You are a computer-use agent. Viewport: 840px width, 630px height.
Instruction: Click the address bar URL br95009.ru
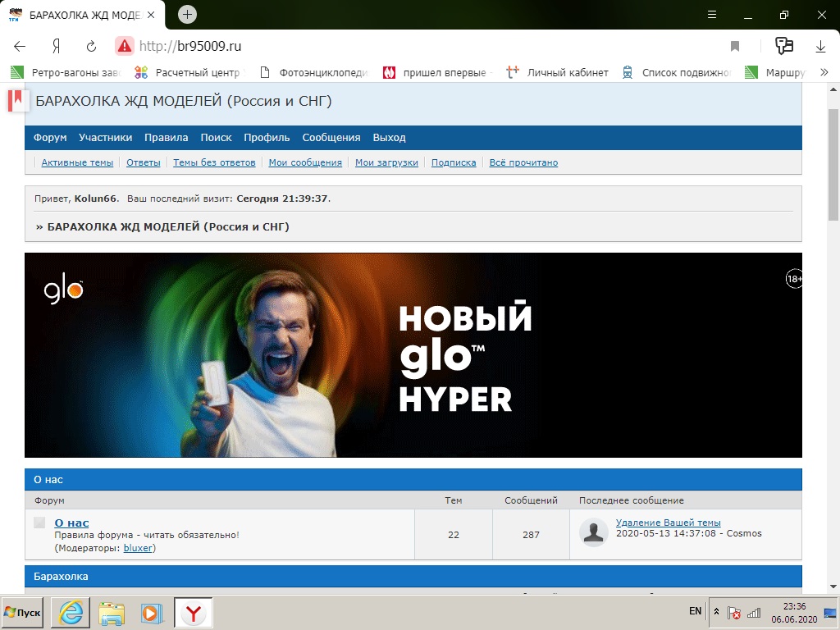point(190,47)
